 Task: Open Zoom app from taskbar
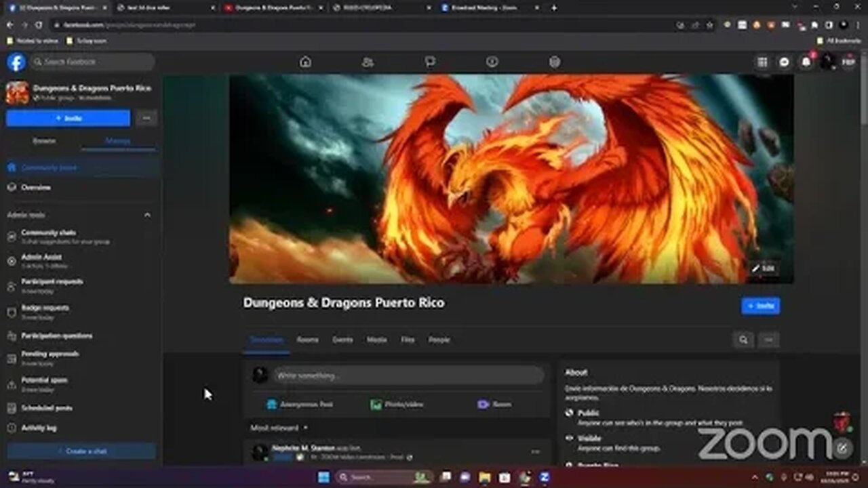[x=544, y=477]
